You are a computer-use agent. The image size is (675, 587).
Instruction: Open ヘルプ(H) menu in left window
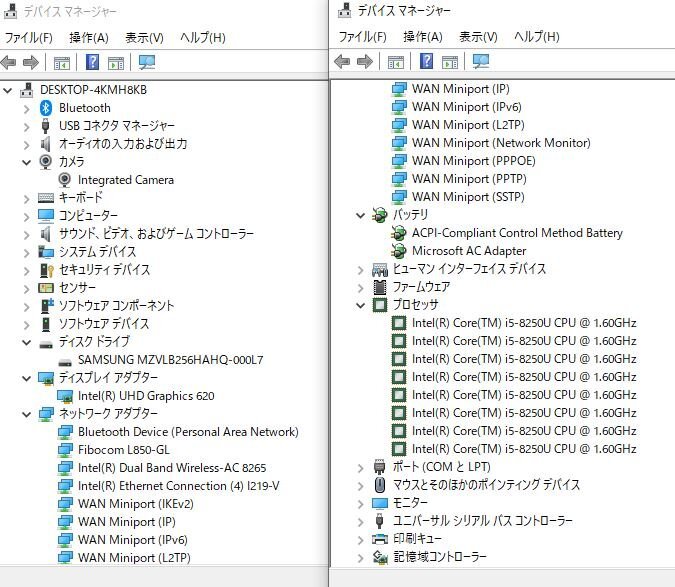(x=203, y=38)
